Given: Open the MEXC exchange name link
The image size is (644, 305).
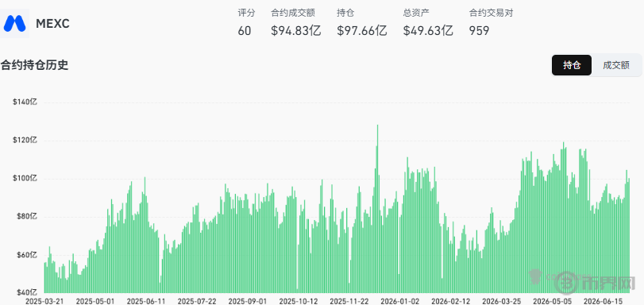Looking at the screenshot, I should (52, 24).
